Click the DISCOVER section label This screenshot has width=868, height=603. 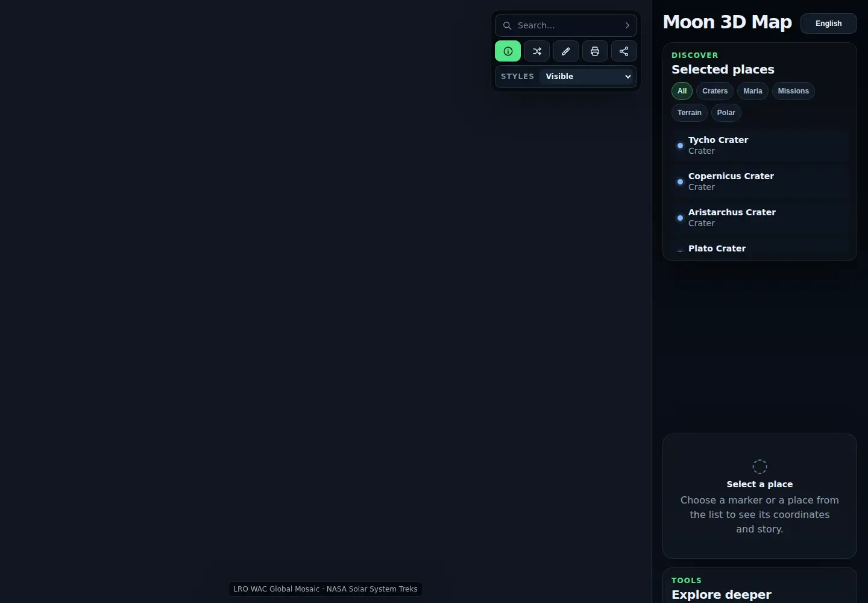694,55
